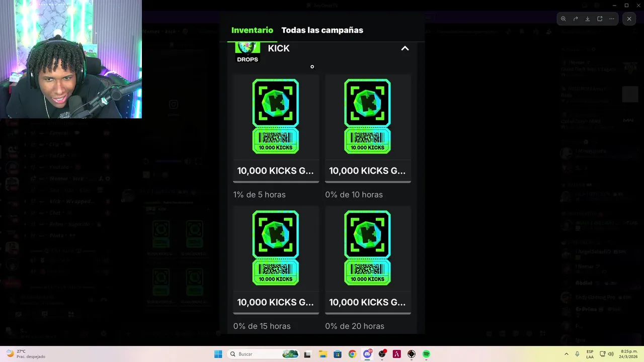Viewport: 644px width, 362px height.
Task: Click the forward arrow in viewer toolbar
Action: point(576,19)
